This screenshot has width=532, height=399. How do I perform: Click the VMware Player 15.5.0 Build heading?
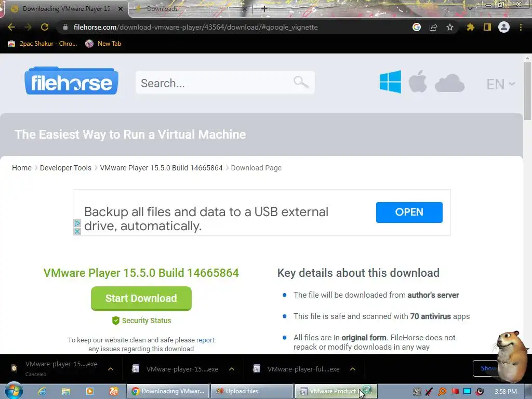click(x=141, y=273)
